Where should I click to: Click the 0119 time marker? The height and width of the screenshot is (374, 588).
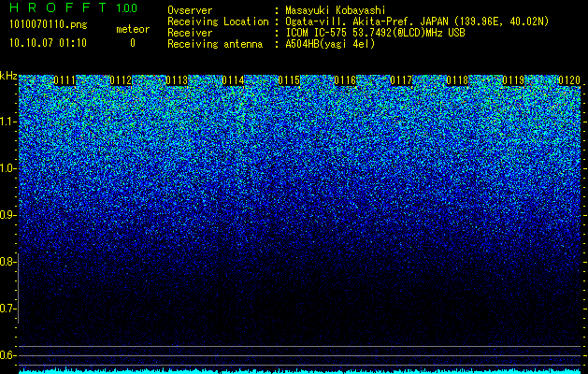click(513, 80)
